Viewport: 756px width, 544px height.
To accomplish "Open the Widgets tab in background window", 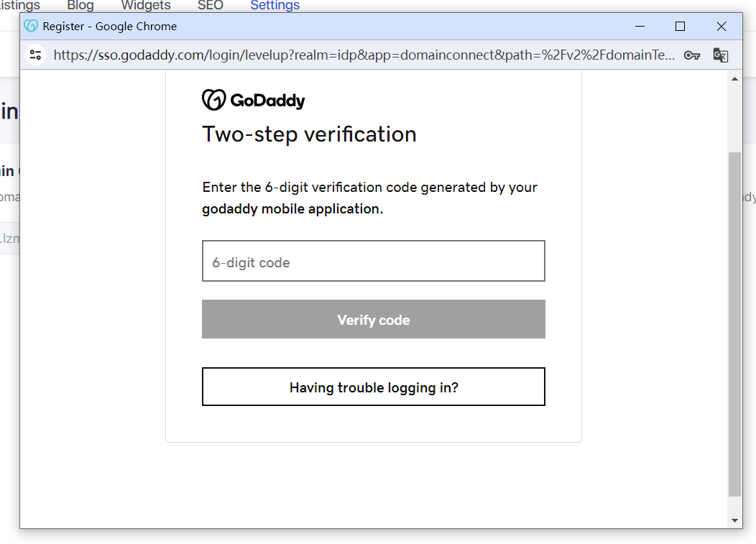I will point(146,5).
